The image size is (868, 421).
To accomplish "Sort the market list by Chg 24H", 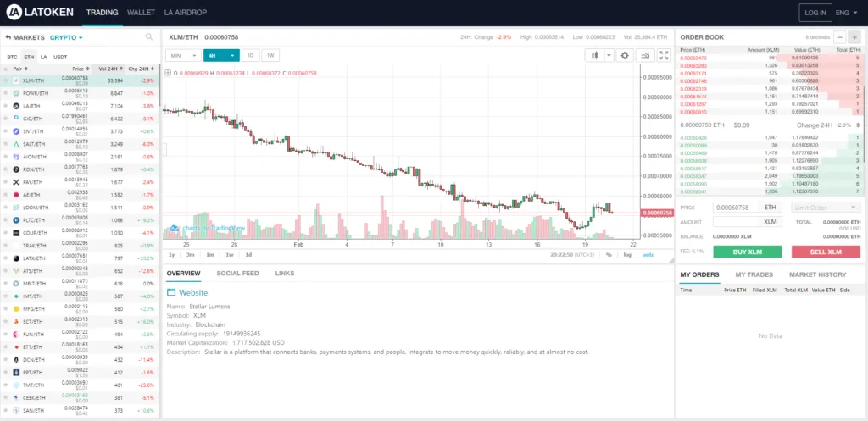I will (x=141, y=69).
